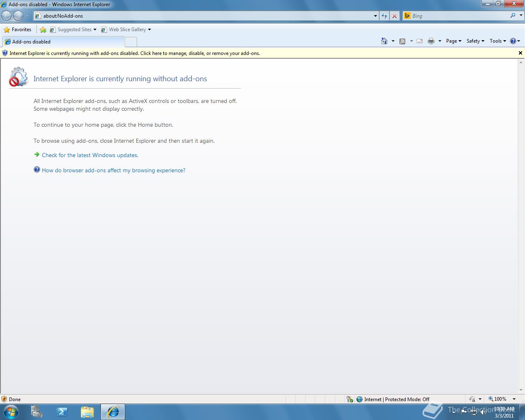
Task: Open the Tools menu
Action: [498, 41]
